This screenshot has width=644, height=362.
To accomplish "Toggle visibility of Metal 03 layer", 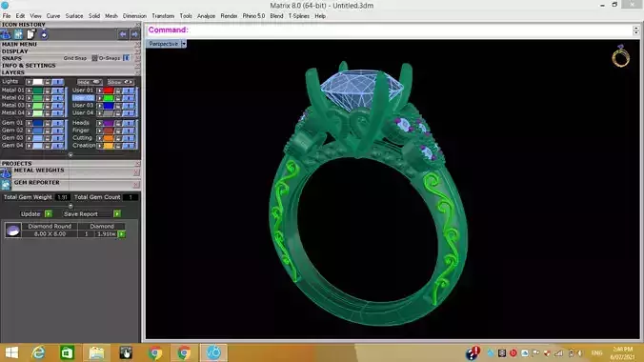I will pos(57,106).
